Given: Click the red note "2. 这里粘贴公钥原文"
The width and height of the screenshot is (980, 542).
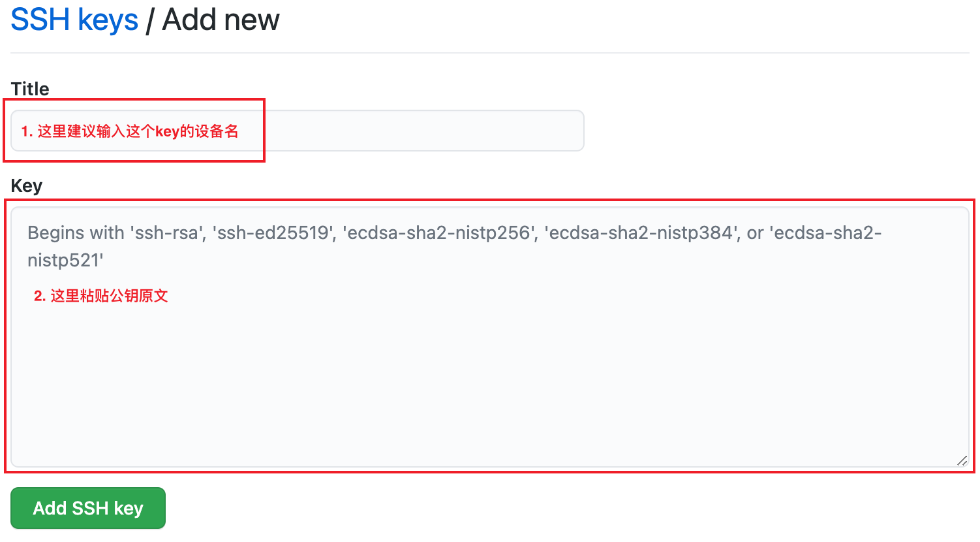Looking at the screenshot, I should tap(101, 296).
